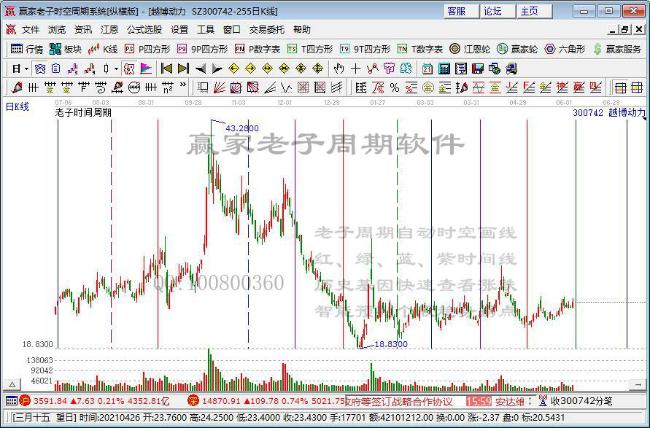Image resolution: width=650 pixels, height=428 pixels.
Task: Click the last grid layout icon in toolbar
Action: coord(636,88)
